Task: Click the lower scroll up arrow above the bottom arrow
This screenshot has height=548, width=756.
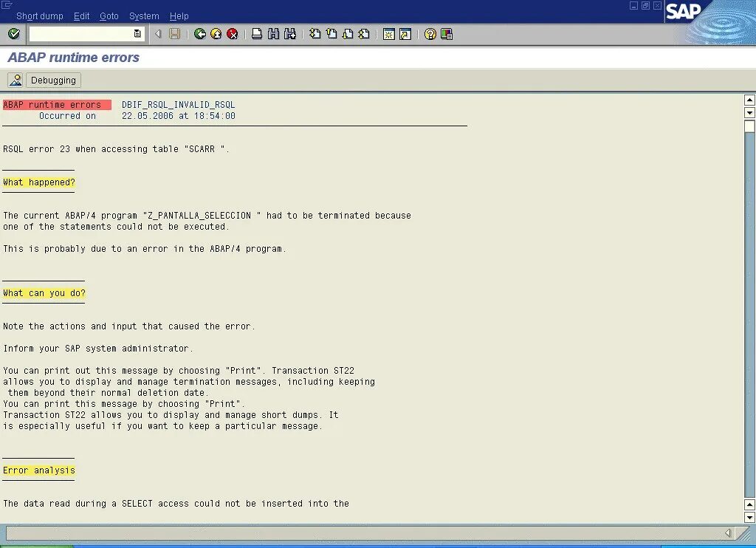Action: 749,505
